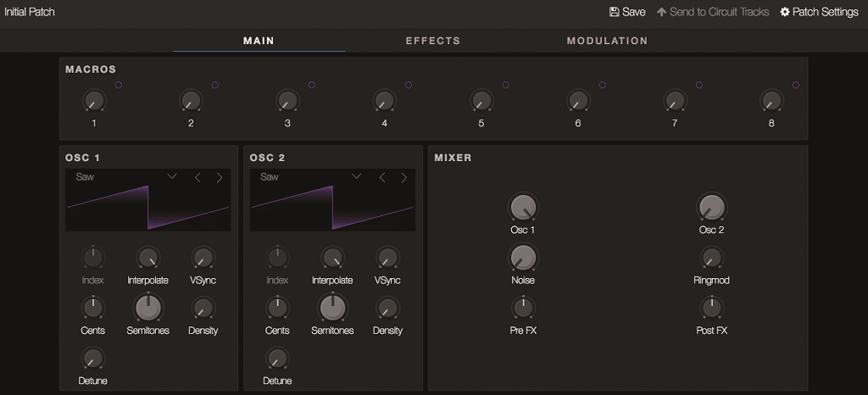Click the OSC 2 Cents knob
Viewport: 868px width, 395px height.
pos(277,309)
